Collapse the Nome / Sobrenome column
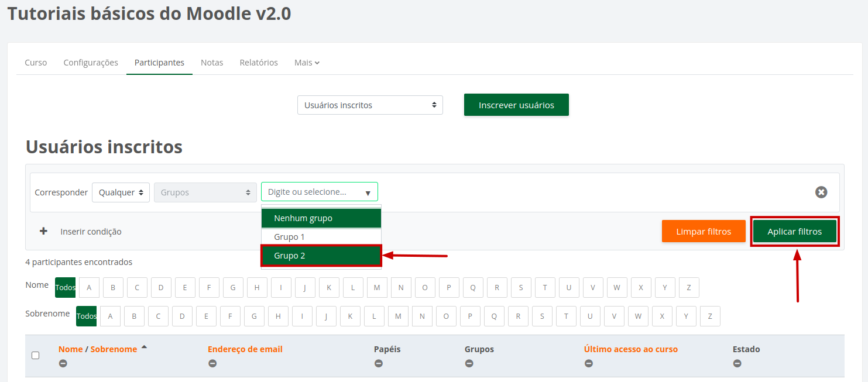 [x=63, y=363]
